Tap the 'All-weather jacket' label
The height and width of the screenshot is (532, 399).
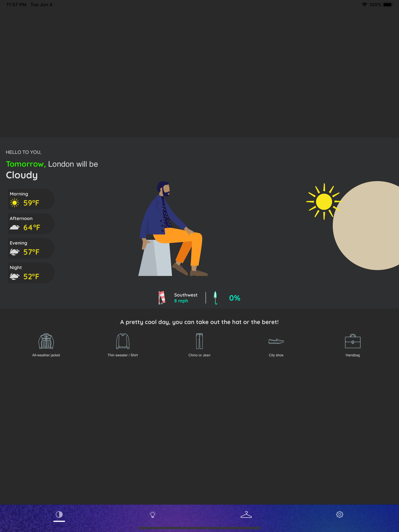(x=46, y=355)
